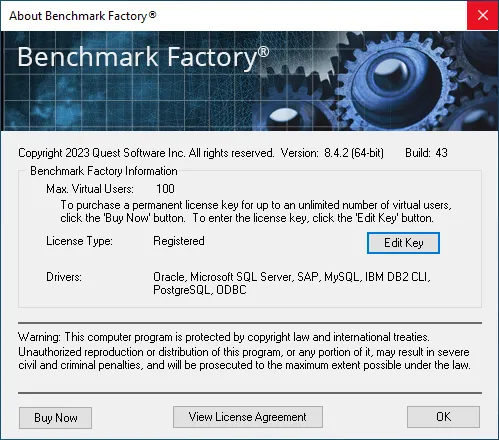Click the Drivers label
Viewport: 499px width, 440px height.
pyautogui.click(x=64, y=277)
